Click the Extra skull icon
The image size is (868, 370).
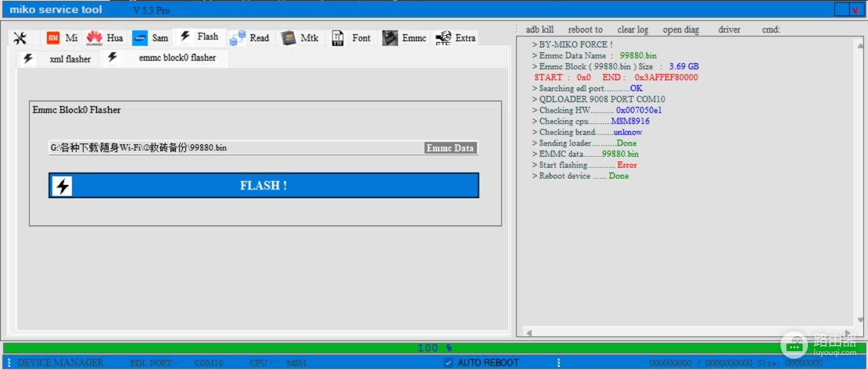click(x=443, y=38)
